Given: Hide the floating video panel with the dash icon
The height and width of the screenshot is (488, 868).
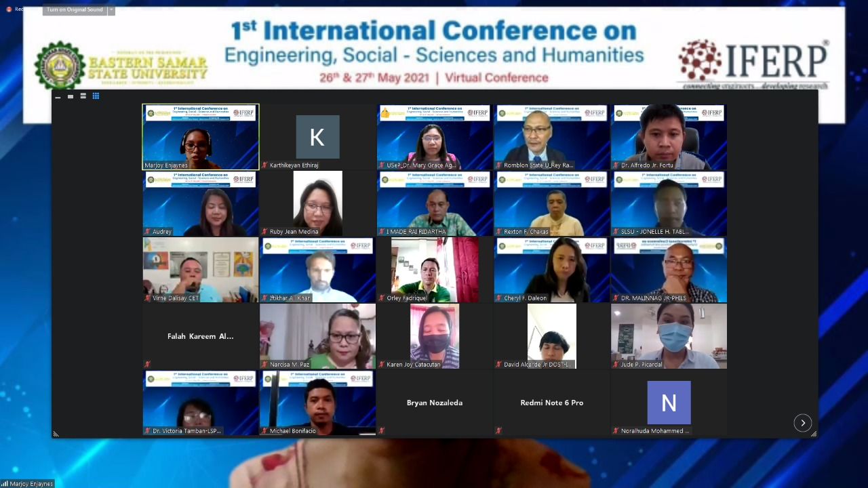Looking at the screenshot, I should [58, 97].
